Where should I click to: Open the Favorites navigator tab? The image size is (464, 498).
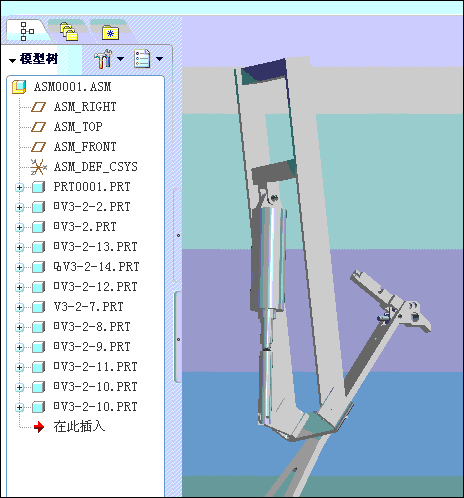coord(110,33)
